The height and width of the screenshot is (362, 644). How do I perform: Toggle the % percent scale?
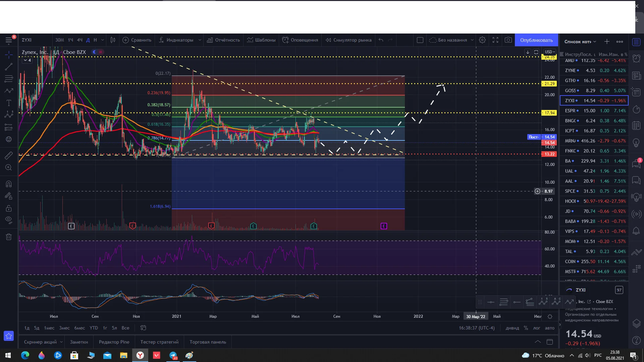click(x=526, y=328)
